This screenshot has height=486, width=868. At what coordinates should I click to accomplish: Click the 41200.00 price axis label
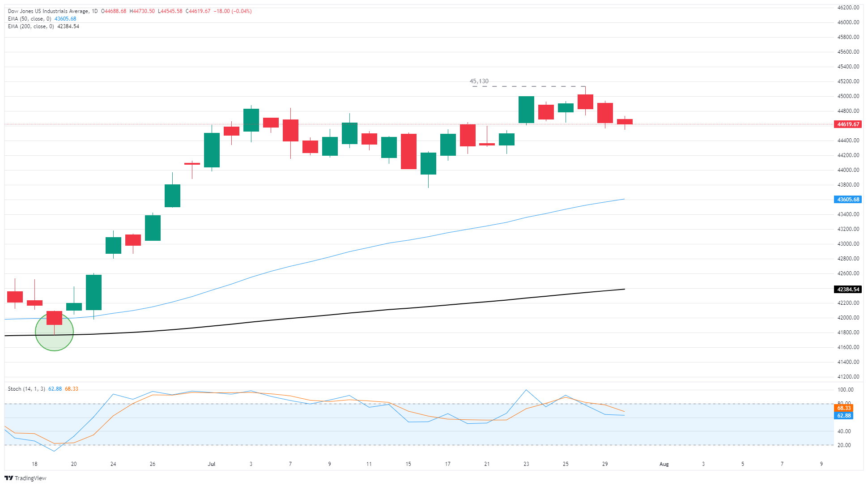pos(848,377)
